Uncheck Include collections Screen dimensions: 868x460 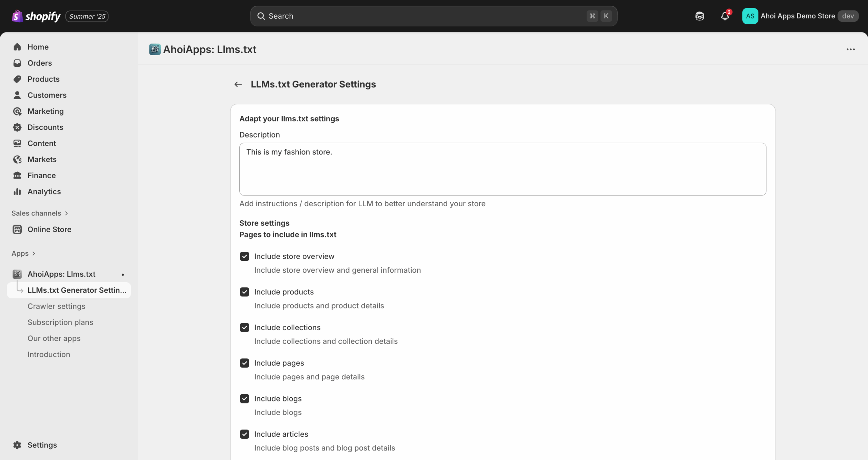[244, 328]
